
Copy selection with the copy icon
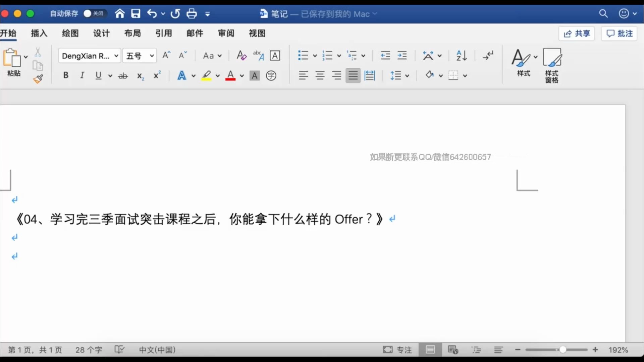point(38,65)
